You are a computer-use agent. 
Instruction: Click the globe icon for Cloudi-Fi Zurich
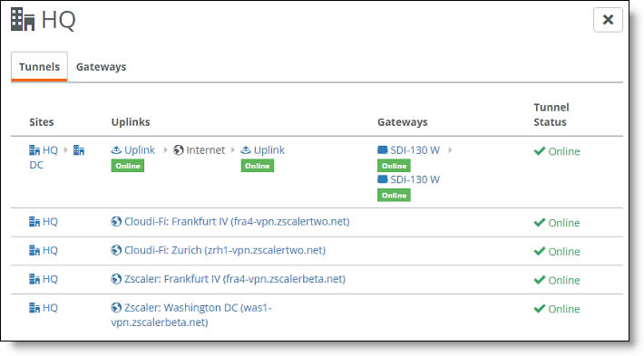pyautogui.click(x=116, y=250)
